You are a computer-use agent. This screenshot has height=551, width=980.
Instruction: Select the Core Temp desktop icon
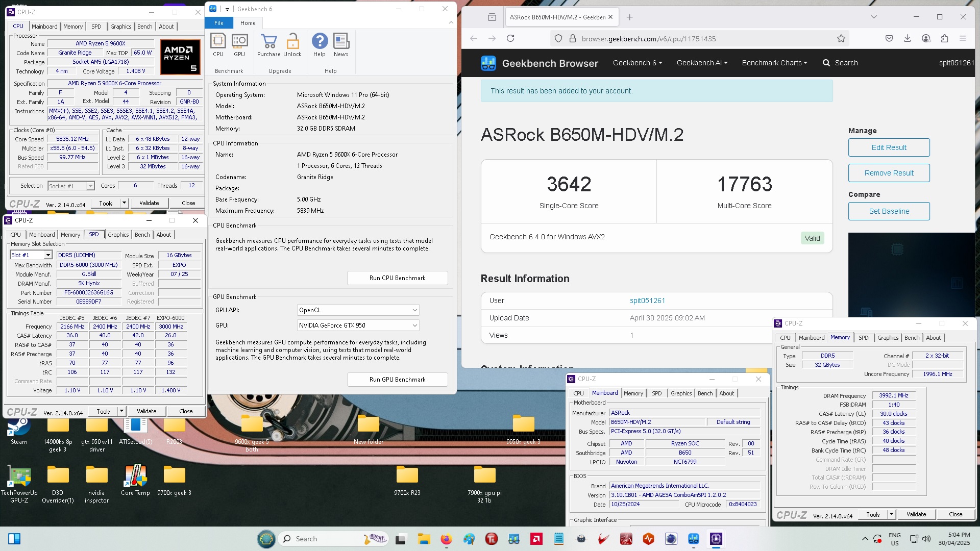tap(135, 480)
